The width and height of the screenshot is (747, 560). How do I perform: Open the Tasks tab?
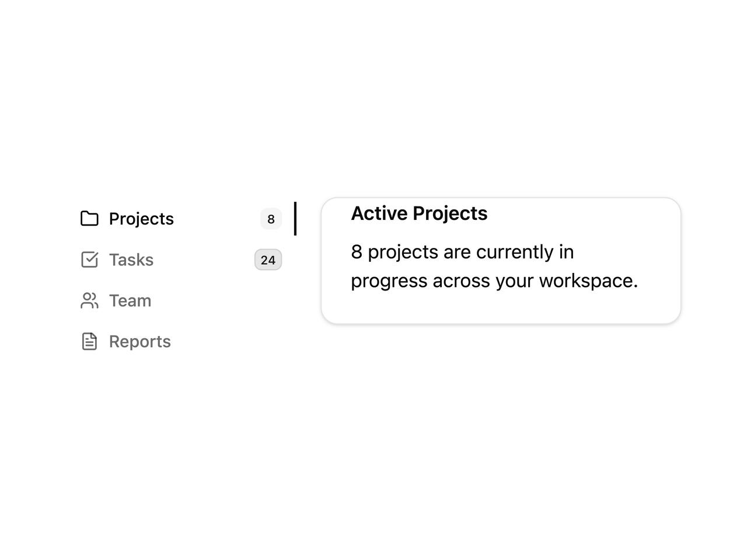point(181,260)
